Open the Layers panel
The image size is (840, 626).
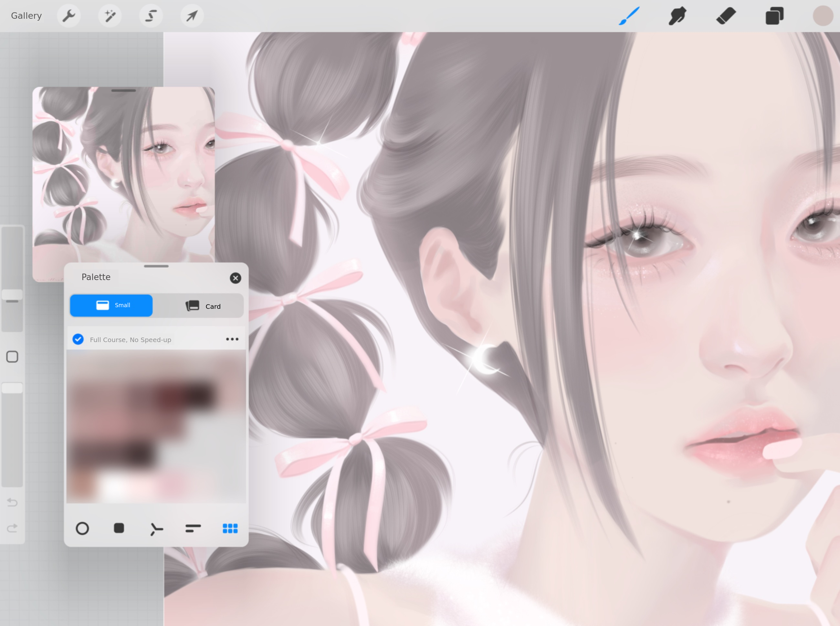pos(774,16)
